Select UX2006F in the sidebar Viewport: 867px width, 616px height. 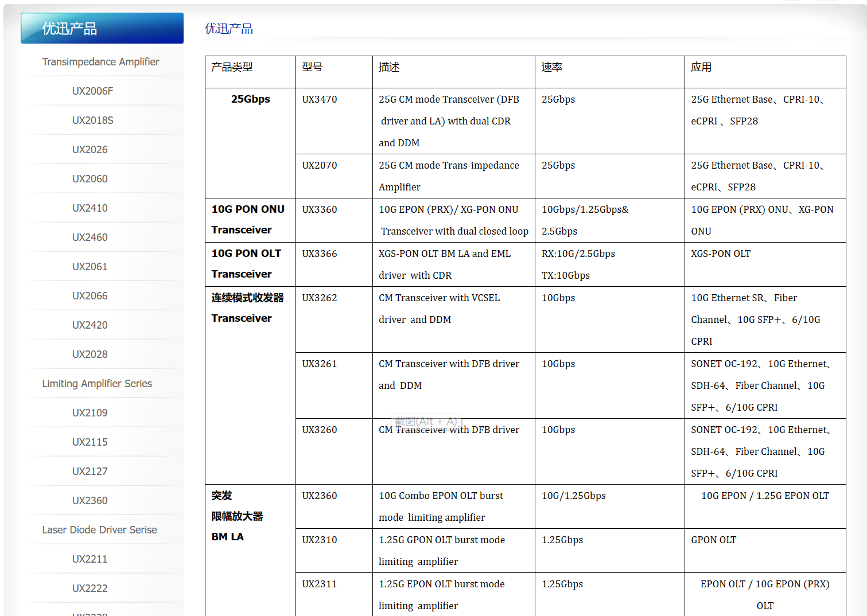(92, 91)
